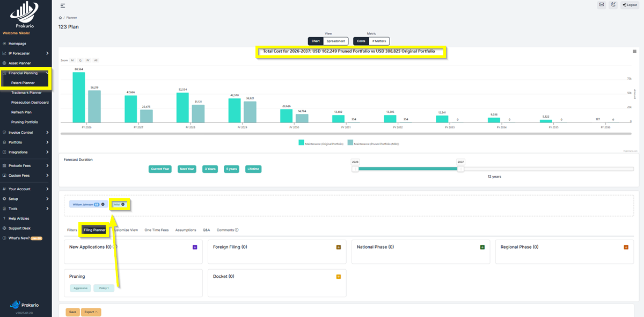Switch view to Spreadsheet

click(x=335, y=41)
